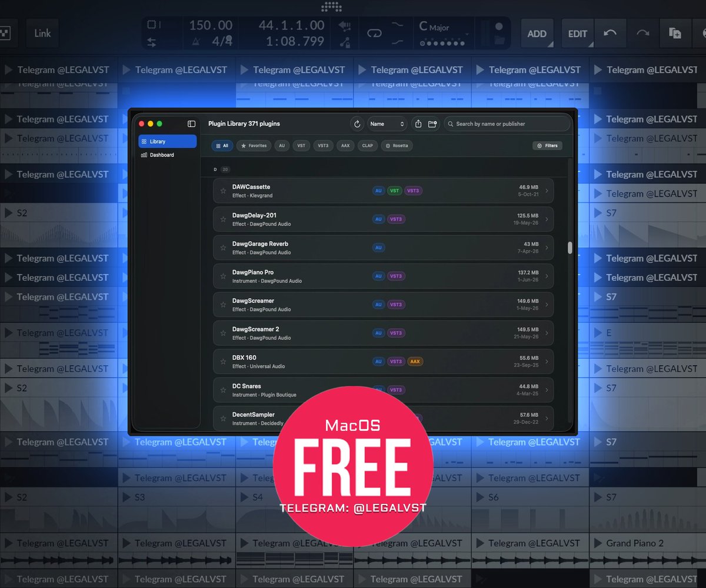Click the duplicate icon right of redo
Image resolution: width=706 pixels, height=588 pixels.
675,33
